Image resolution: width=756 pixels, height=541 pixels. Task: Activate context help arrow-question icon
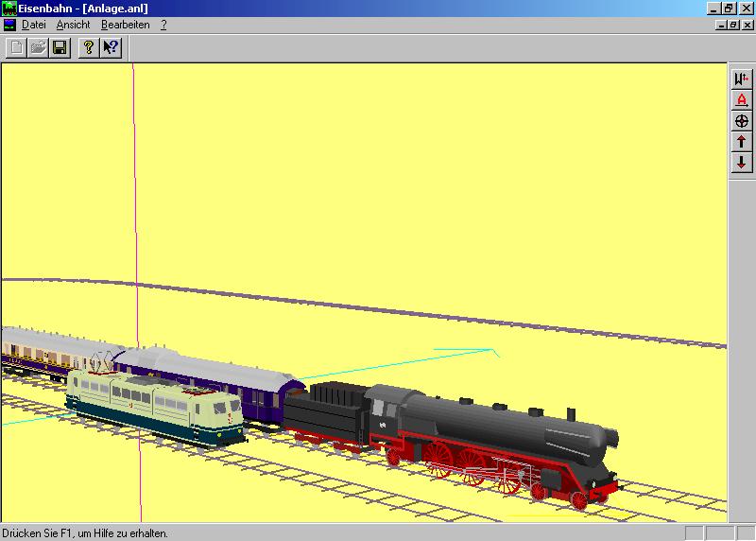click(111, 47)
